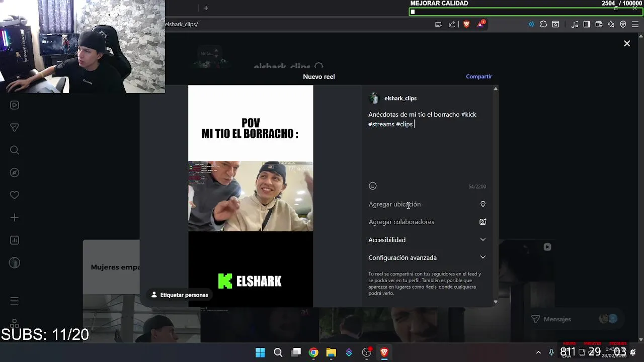
Task: Open Direct messages icon in sidebar
Action: click(x=15, y=128)
